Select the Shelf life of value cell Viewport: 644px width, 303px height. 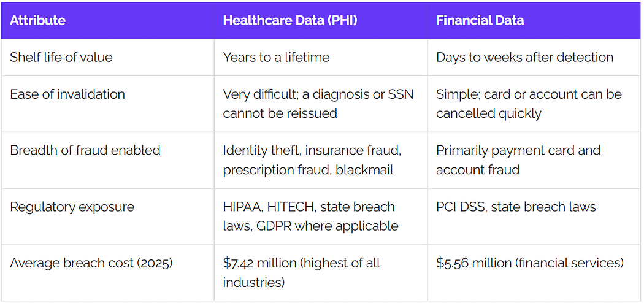[x=107, y=58]
